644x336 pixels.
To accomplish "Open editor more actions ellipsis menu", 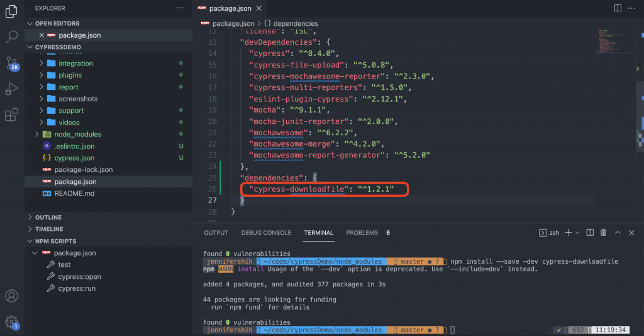I will tap(631, 8).
